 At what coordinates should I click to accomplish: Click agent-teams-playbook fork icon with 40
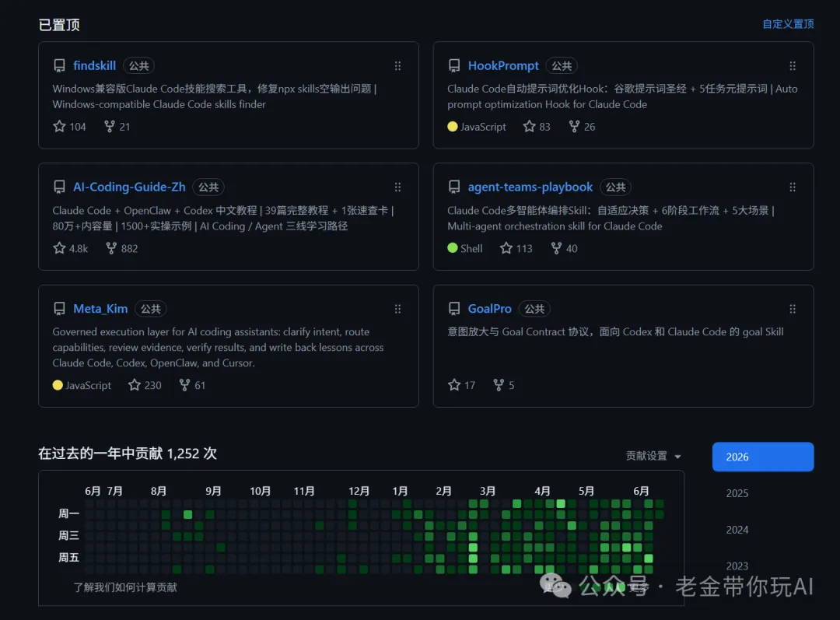tap(556, 248)
